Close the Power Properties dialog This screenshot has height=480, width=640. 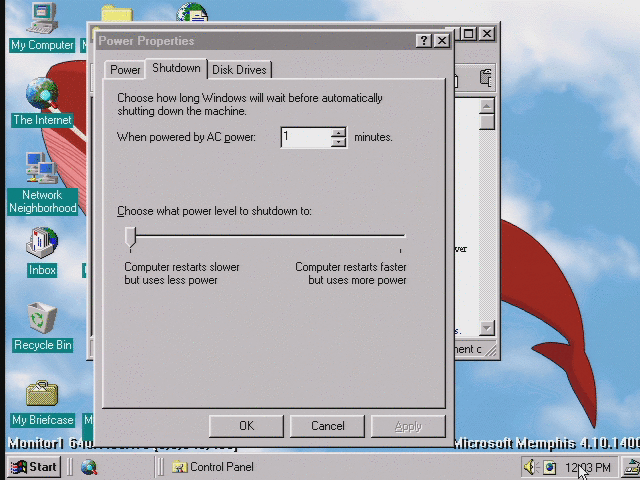tap(442, 41)
